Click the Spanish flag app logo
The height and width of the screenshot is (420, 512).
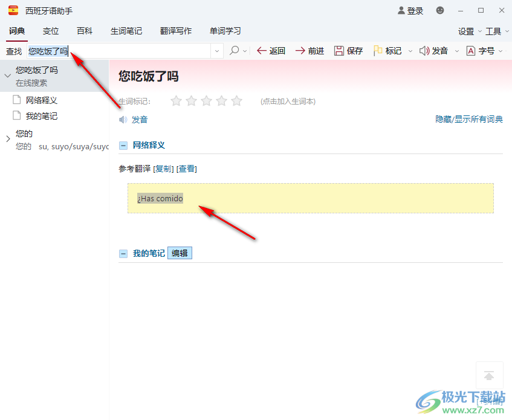(13, 10)
